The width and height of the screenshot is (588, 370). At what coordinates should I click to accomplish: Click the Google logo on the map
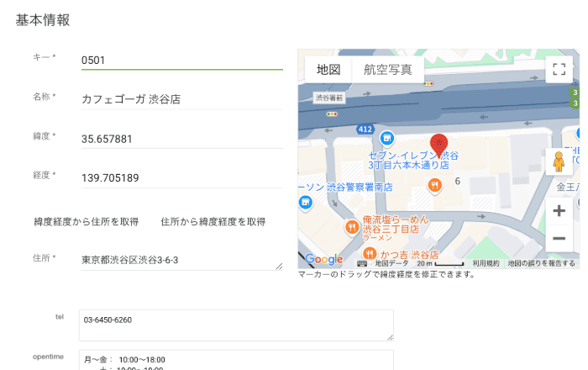[x=324, y=259]
